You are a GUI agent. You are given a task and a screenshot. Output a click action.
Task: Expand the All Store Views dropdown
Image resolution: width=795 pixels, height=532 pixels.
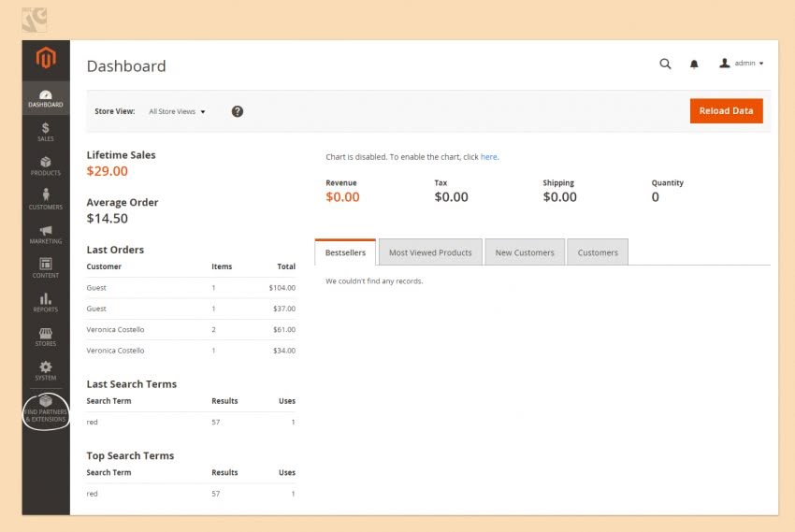coord(177,111)
